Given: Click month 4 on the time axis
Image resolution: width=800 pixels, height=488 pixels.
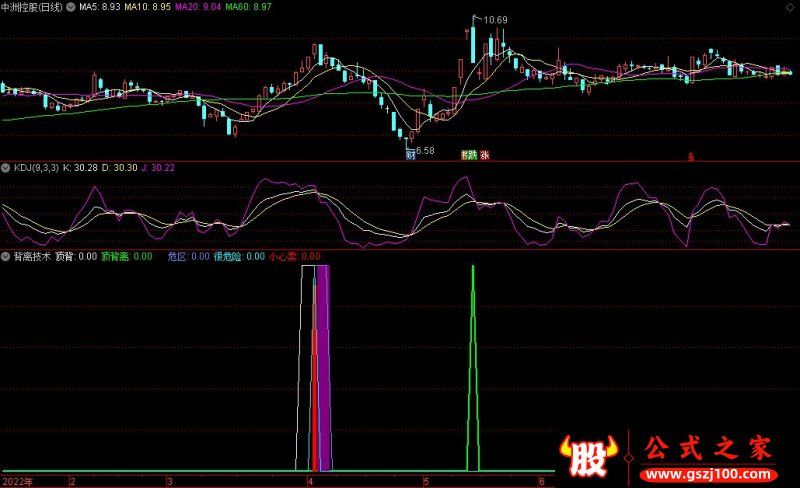Looking at the screenshot, I should [310, 481].
